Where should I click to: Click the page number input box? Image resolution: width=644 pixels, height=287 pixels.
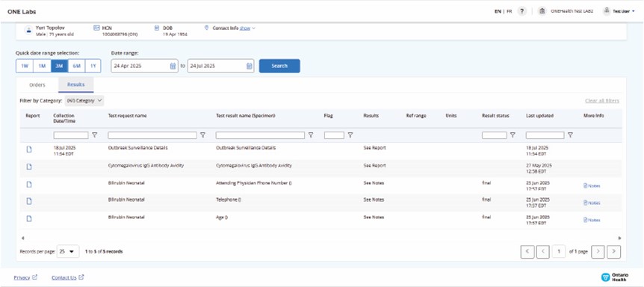tap(559, 252)
